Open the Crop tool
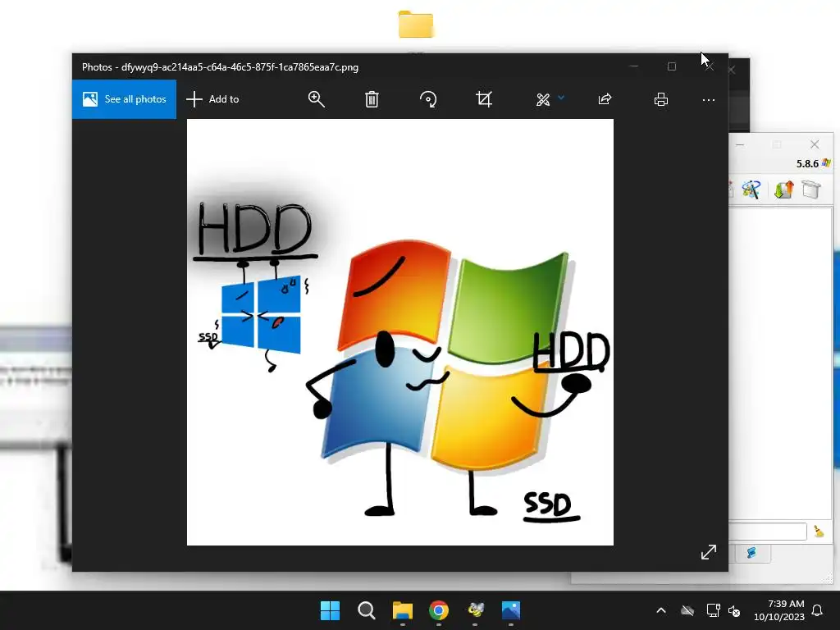The width and height of the screenshot is (840, 630). click(484, 99)
